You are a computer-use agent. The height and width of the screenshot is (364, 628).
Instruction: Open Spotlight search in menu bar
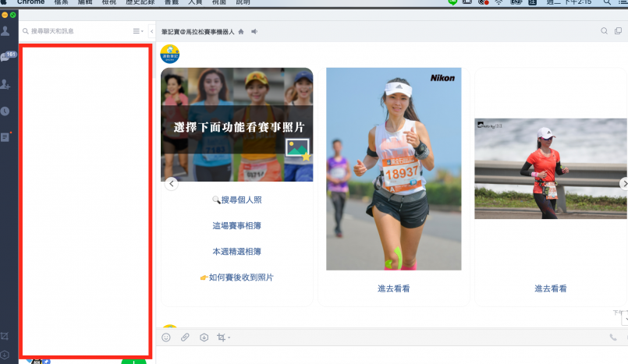[x=607, y=2]
